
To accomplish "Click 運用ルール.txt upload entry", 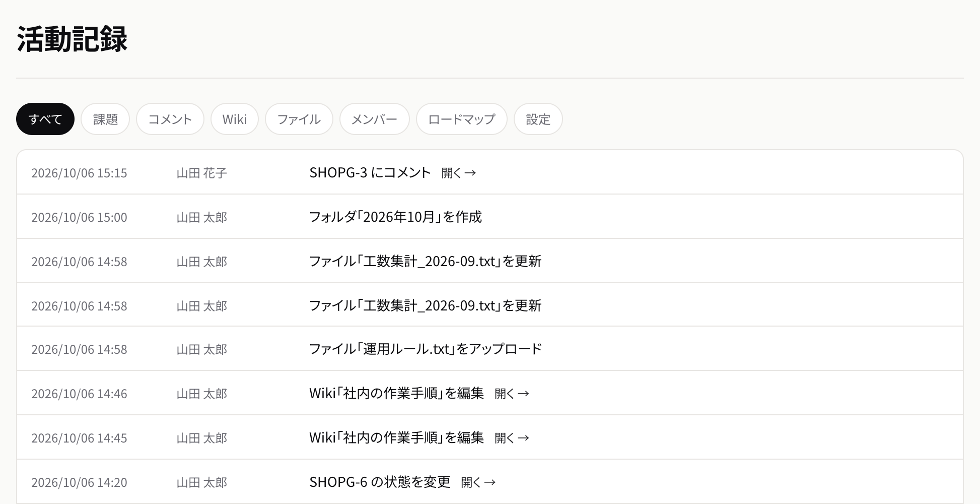I will click(x=426, y=349).
